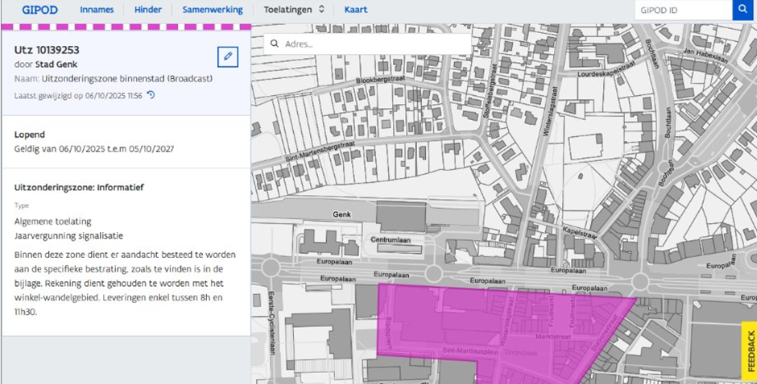The width and height of the screenshot is (757, 384).
Task: Click the pencil edit button for Utz 10139253
Action: tap(228, 57)
